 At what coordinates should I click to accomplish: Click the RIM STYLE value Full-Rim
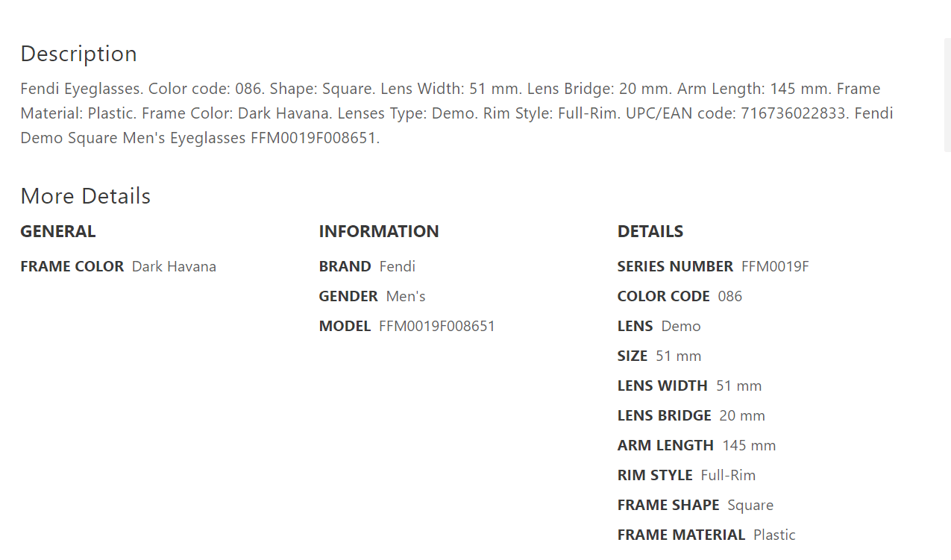727,475
